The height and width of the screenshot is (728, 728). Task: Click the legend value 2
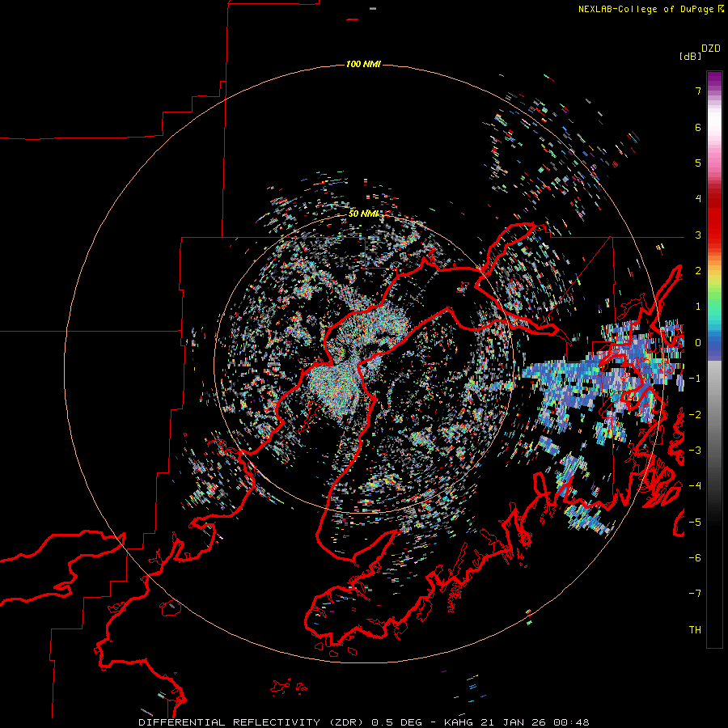[698, 271]
